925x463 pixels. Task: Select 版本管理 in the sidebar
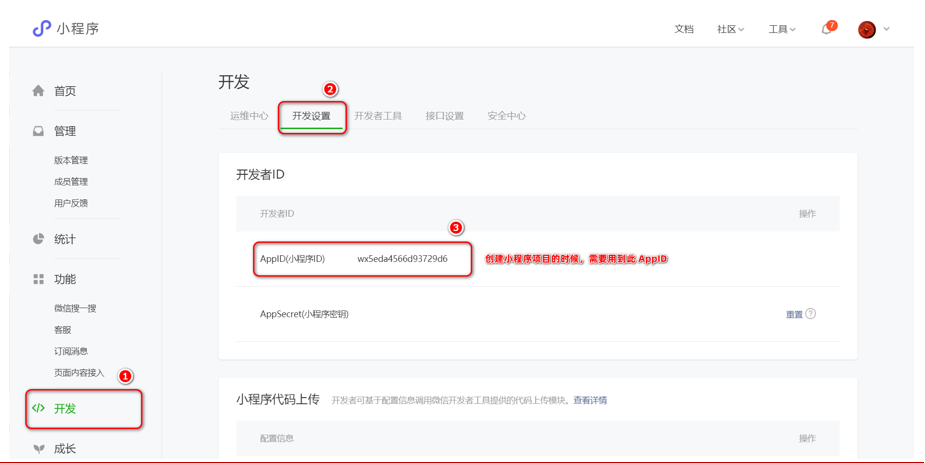(71, 160)
